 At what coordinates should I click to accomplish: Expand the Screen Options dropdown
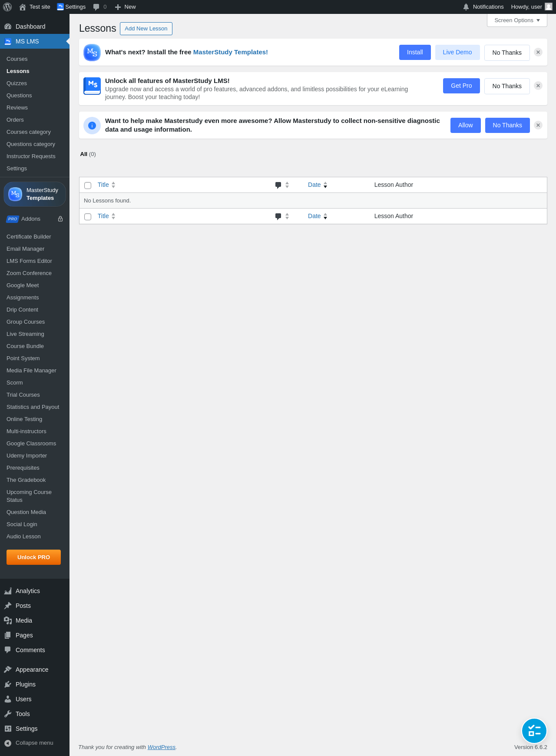[x=517, y=20]
